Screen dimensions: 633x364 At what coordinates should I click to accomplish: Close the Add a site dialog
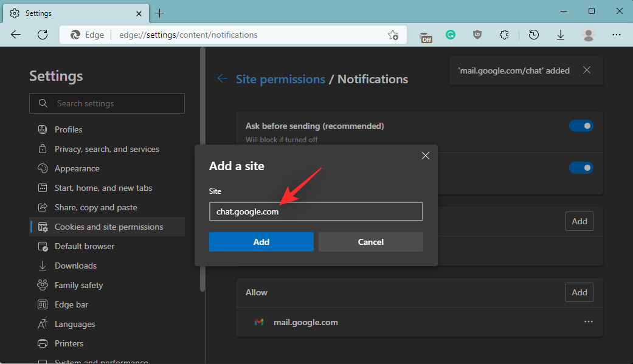tap(426, 156)
